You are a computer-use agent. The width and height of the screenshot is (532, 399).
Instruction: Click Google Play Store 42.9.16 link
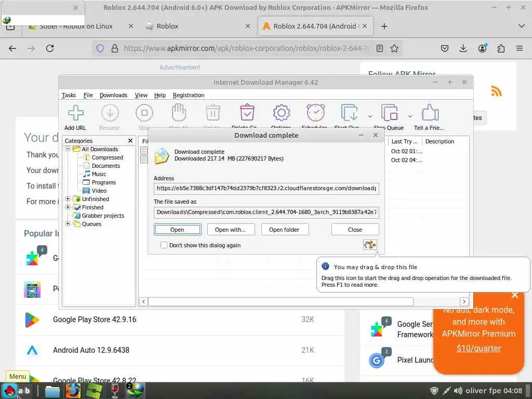pos(95,320)
